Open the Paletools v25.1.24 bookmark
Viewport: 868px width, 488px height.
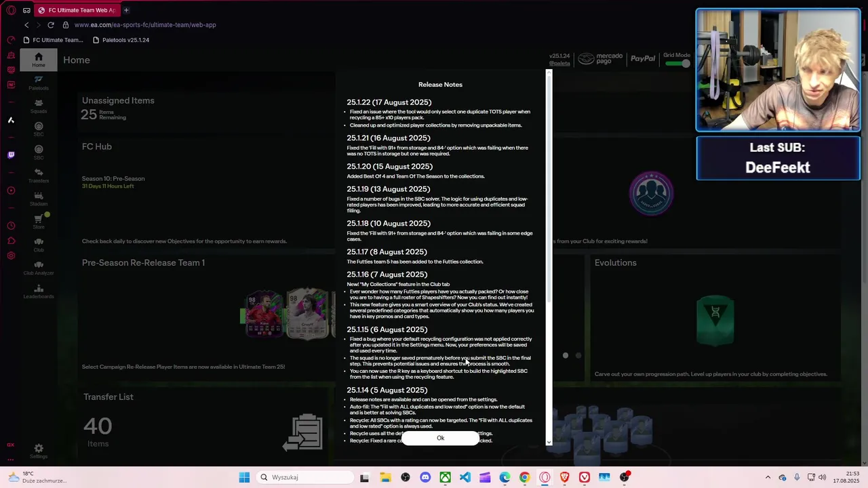coord(121,40)
